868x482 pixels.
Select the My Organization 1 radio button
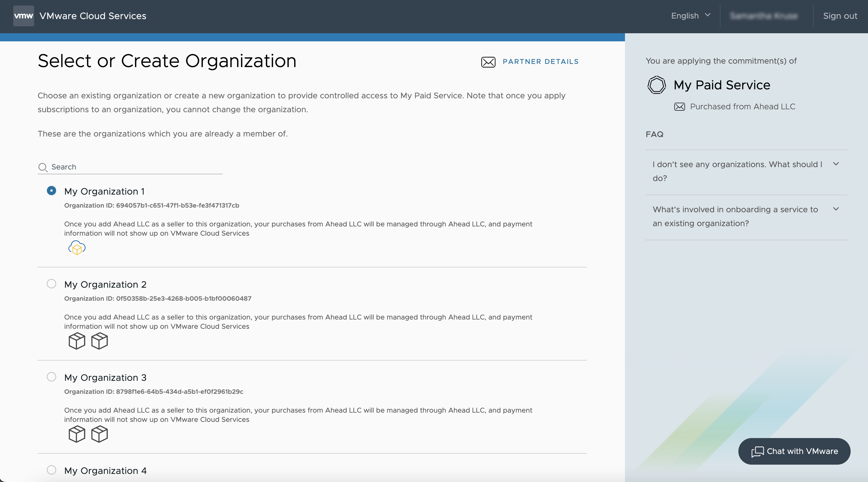click(x=51, y=191)
